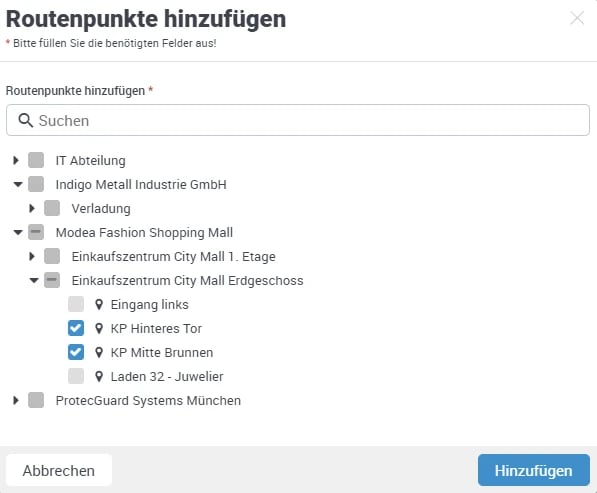Check Einkaufszentrum City Mall 1. Etage checkbox

click(x=52, y=256)
